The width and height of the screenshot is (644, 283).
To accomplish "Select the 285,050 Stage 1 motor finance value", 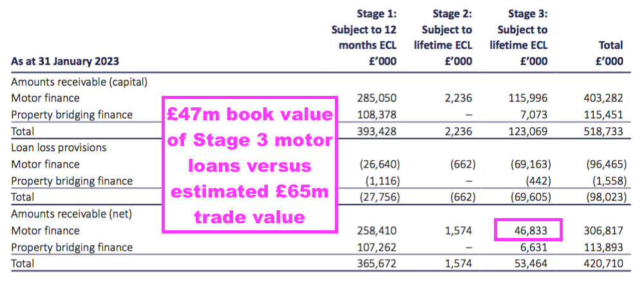I will (377, 98).
